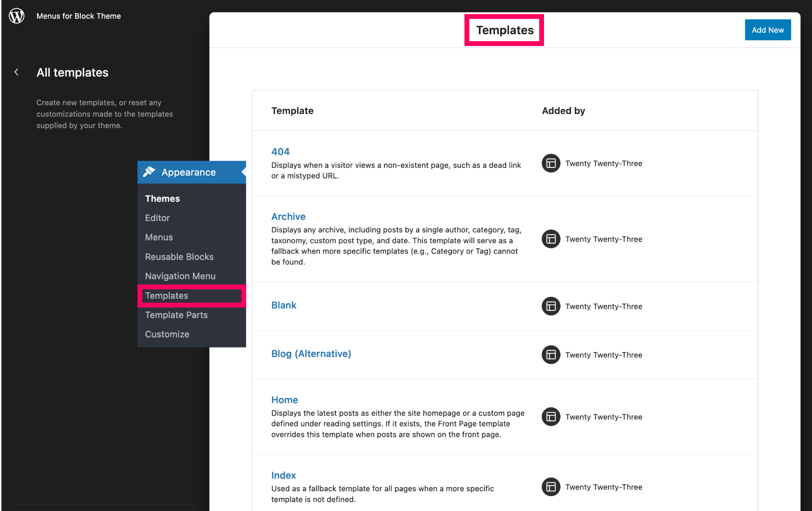Screen dimensions: 812x511
Task: Open Menus under Appearance
Action: [x=159, y=237]
